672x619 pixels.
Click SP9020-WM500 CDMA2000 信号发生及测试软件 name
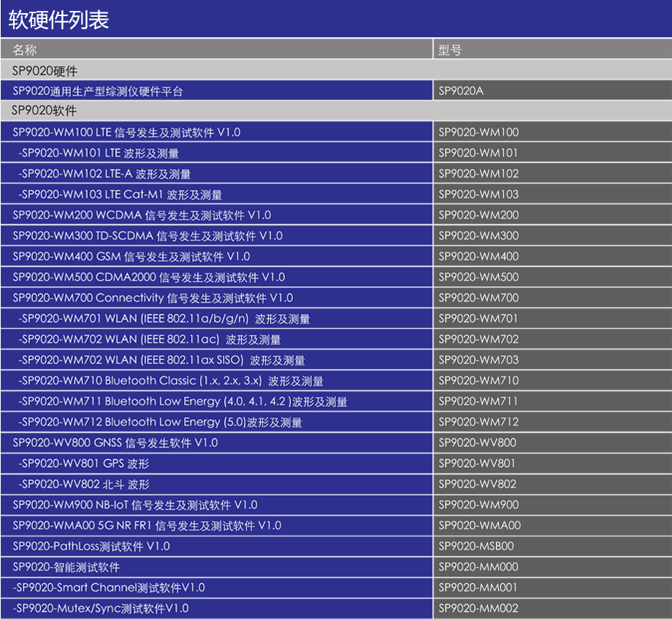149,278
